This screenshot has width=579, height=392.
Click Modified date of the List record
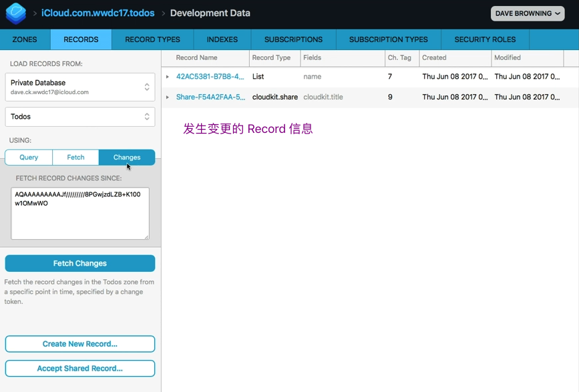(x=527, y=77)
